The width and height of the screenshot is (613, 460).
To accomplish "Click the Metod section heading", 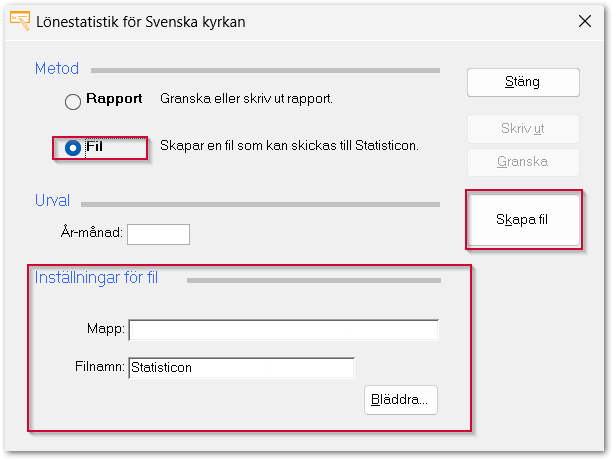I will point(57,69).
